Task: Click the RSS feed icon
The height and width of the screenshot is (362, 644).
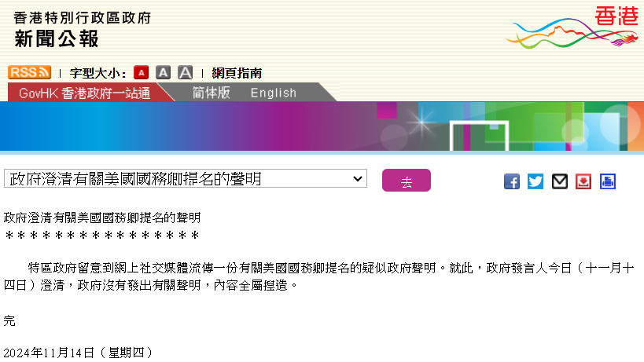Action: (x=29, y=72)
